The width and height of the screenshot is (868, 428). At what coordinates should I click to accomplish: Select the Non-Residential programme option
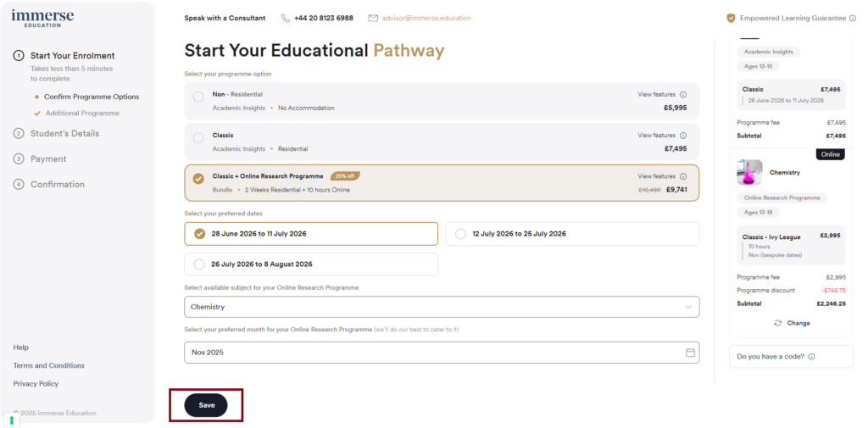click(198, 97)
